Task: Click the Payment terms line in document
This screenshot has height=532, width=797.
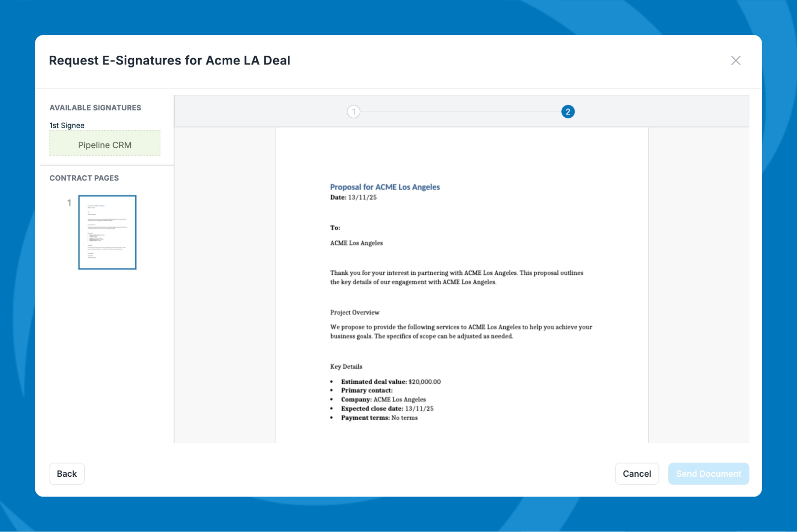Action: tap(379, 418)
